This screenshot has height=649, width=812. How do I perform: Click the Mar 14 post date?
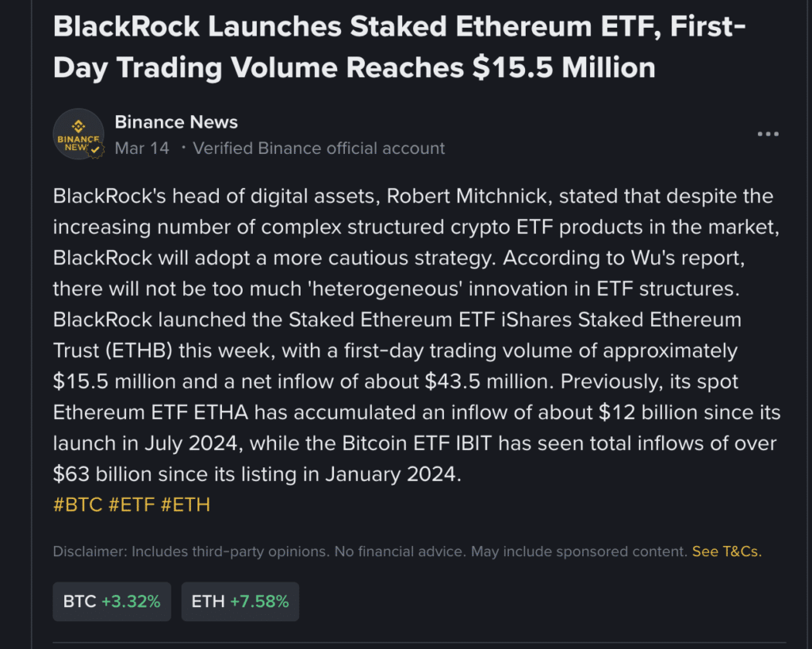click(x=142, y=148)
